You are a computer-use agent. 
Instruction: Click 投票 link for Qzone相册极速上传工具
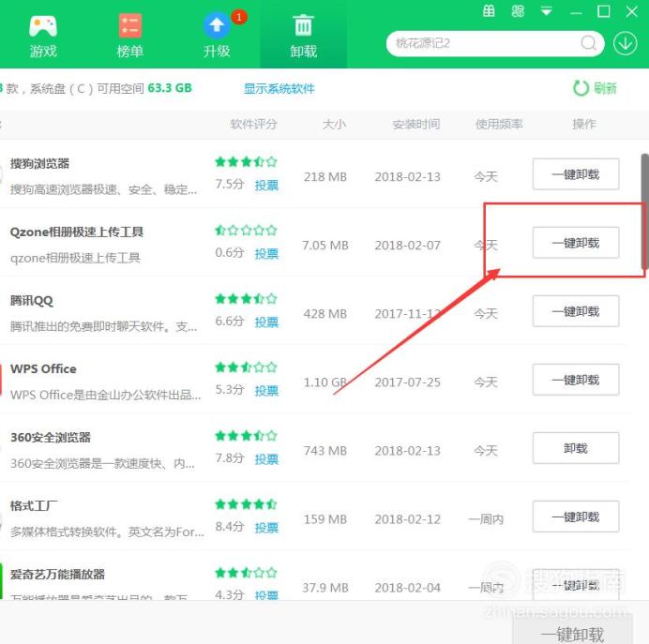[x=266, y=253]
